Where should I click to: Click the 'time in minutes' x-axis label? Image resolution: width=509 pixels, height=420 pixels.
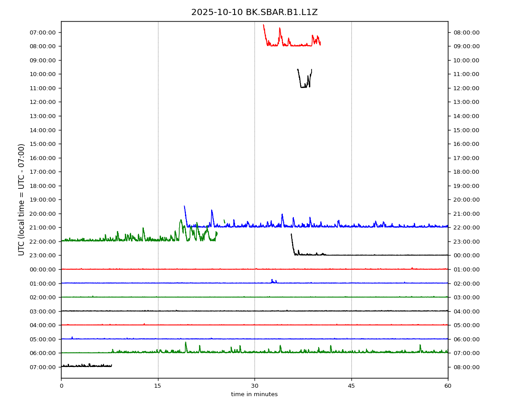(x=254, y=394)
